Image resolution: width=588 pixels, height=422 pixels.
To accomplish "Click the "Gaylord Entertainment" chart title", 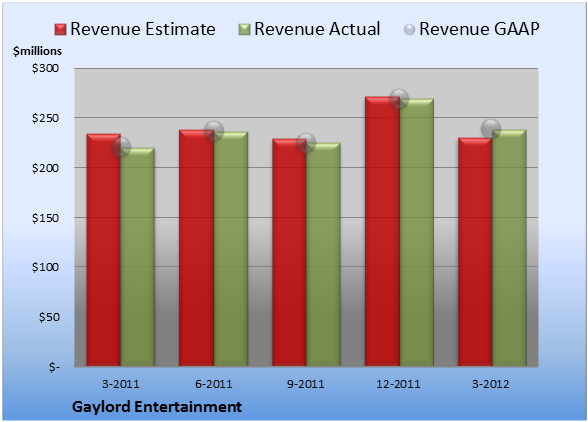I will [157, 407].
